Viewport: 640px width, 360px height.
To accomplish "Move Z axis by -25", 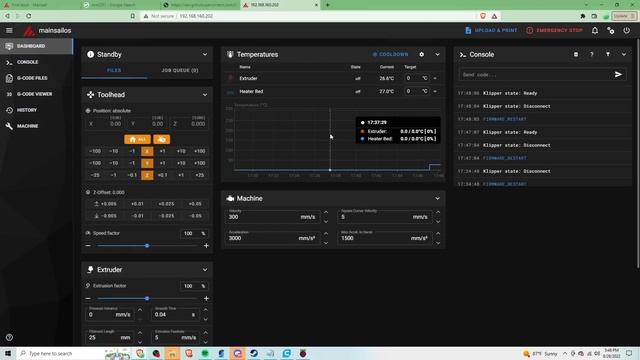I will click(95, 175).
